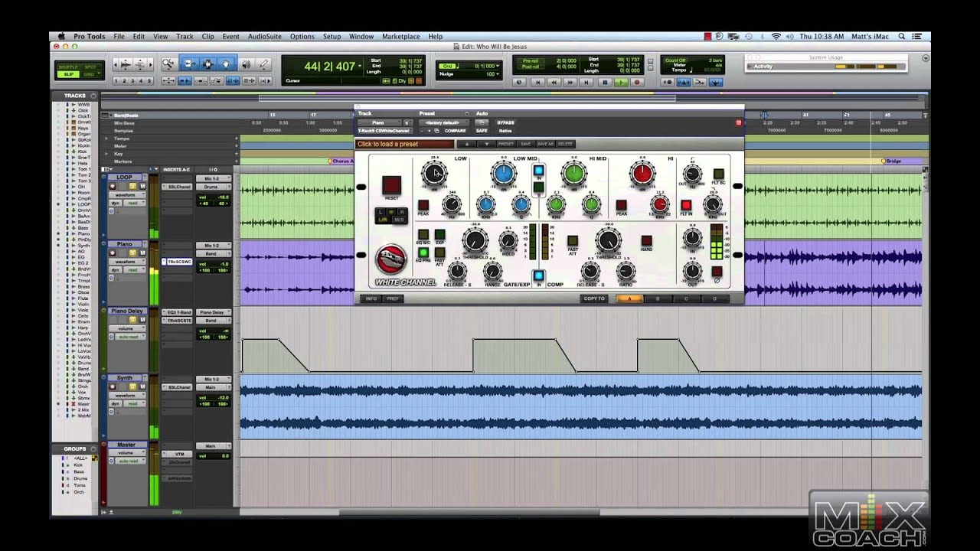Click the COPY TO button

[595, 298]
